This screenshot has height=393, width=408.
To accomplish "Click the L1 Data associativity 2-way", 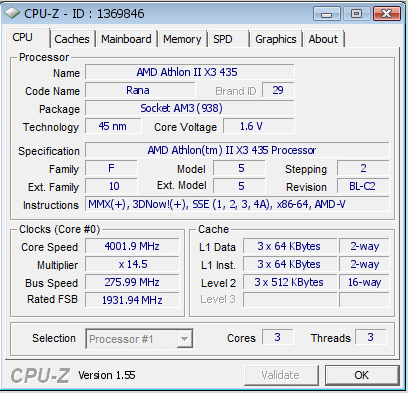I will click(364, 246).
